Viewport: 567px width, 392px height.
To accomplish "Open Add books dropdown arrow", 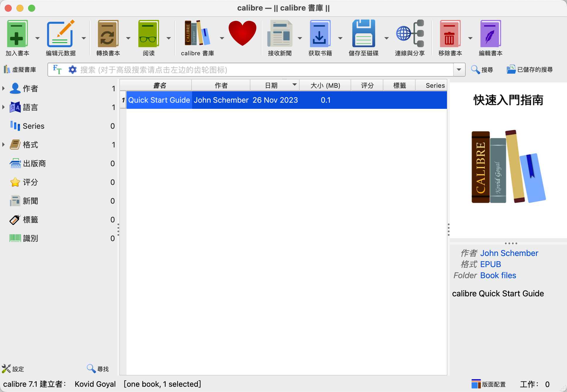I will click(37, 38).
